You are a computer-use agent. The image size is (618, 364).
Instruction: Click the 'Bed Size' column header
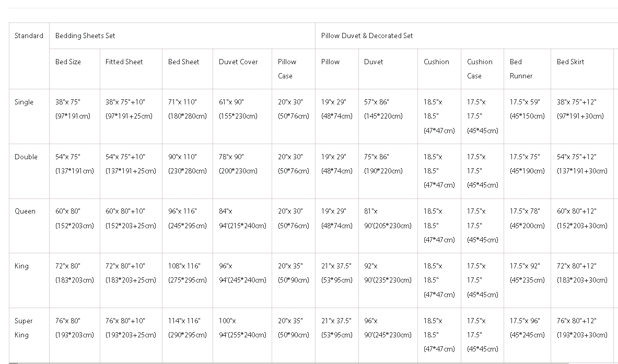click(x=68, y=62)
